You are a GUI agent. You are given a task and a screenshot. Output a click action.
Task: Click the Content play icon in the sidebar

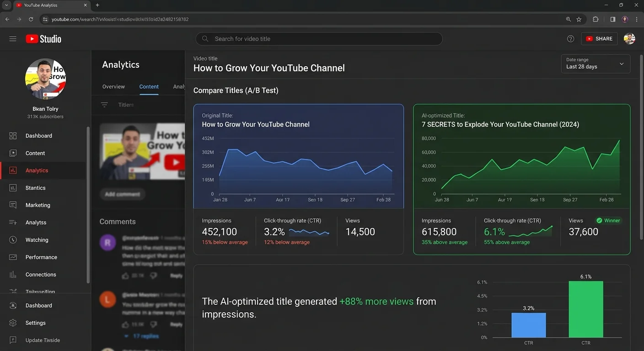click(x=13, y=153)
